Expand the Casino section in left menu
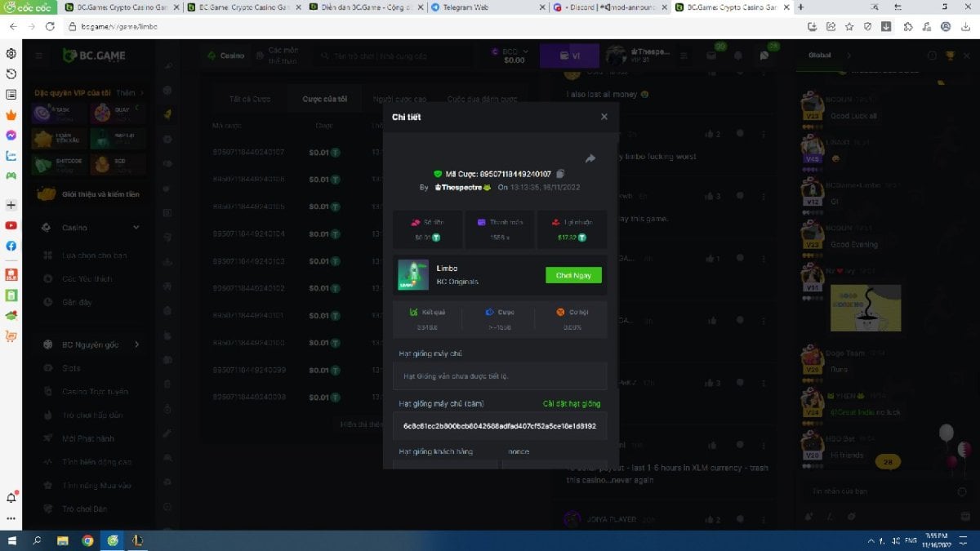 [x=136, y=228]
